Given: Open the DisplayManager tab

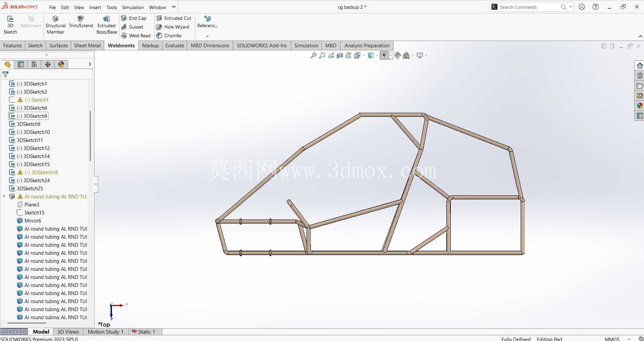Looking at the screenshot, I should pyautogui.click(x=61, y=64).
